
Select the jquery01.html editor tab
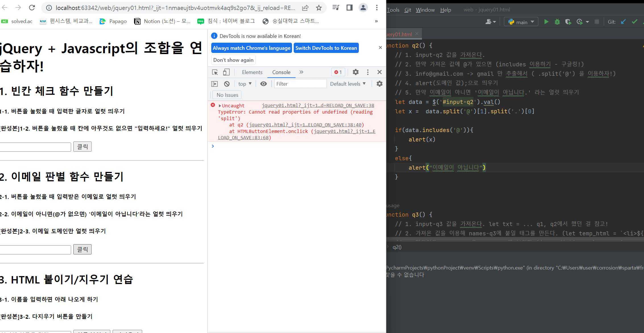point(399,34)
